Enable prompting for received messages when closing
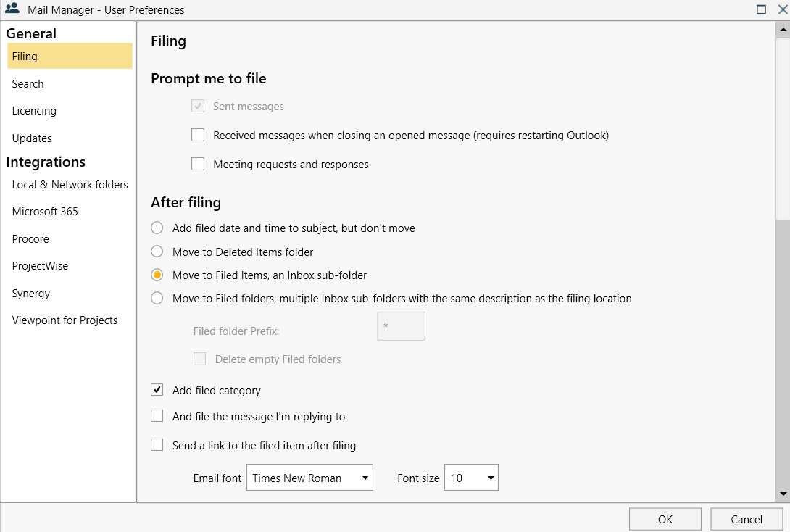The height and width of the screenshot is (532, 790). [x=198, y=135]
